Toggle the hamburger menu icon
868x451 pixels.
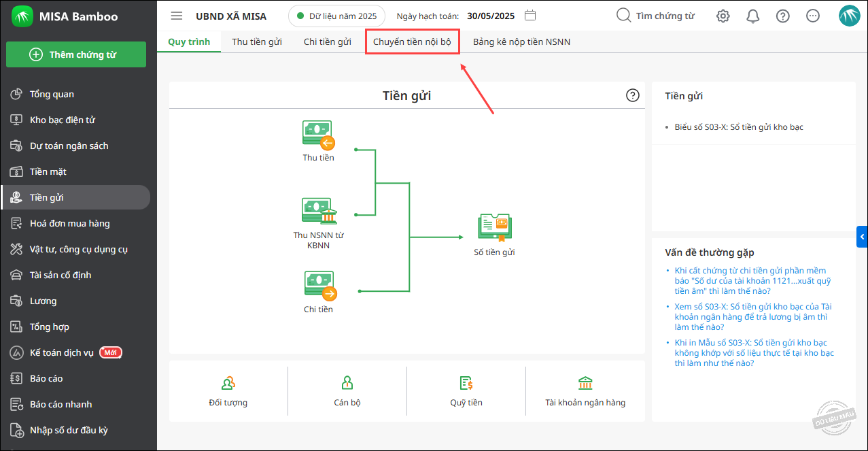pyautogui.click(x=177, y=16)
